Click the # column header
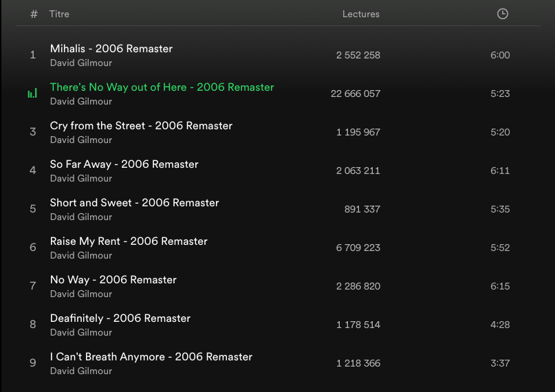 click(x=34, y=14)
